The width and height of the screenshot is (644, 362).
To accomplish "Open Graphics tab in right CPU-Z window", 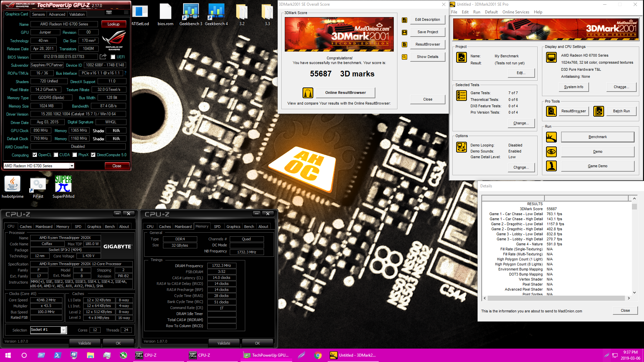I will pyautogui.click(x=233, y=227).
